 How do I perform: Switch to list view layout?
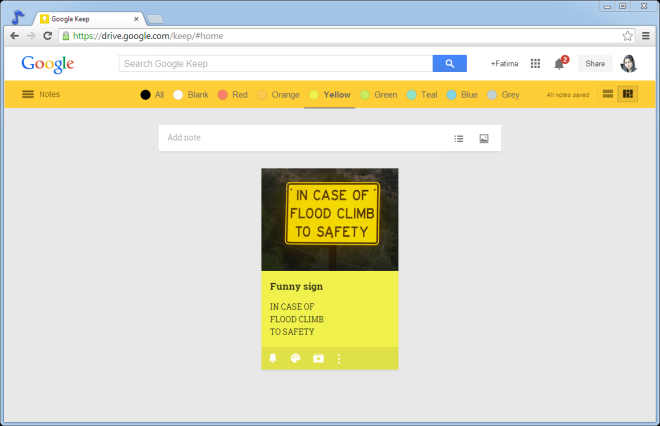point(608,94)
